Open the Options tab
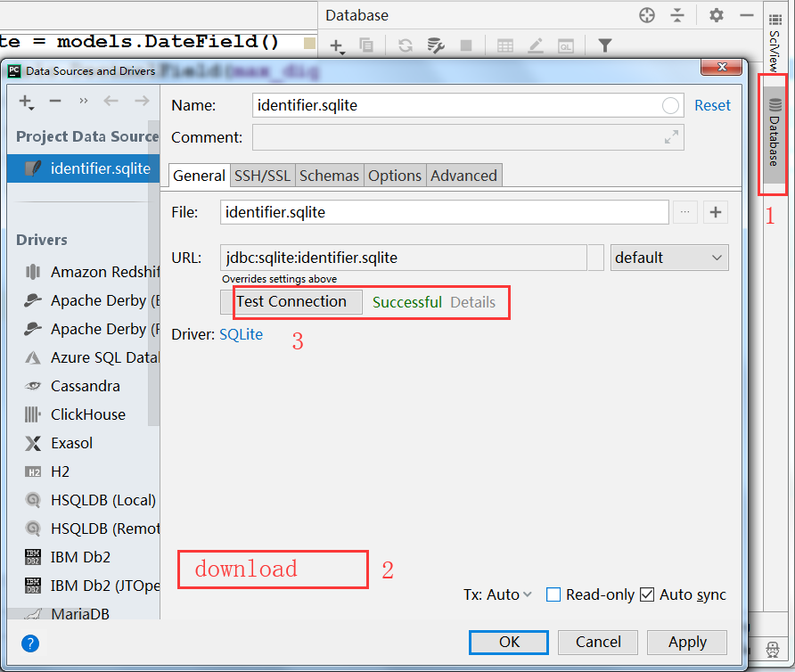Image resolution: width=795 pixels, height=672 pixels. tap(395, 176)
